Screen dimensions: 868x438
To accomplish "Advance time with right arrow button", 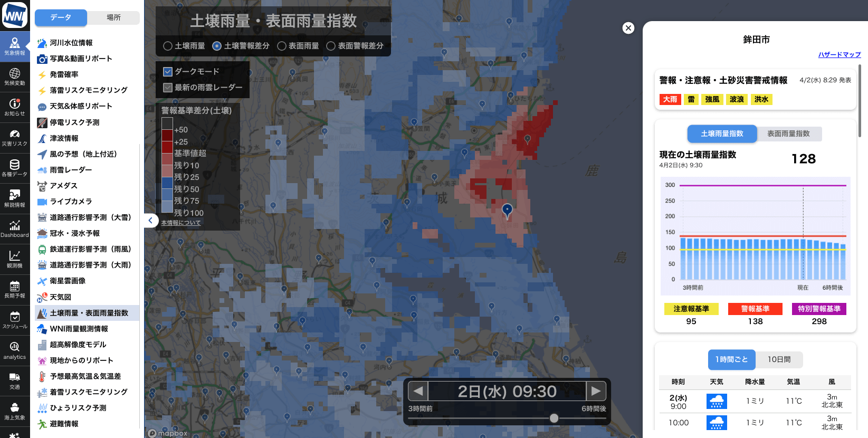I will click(596, 391).
